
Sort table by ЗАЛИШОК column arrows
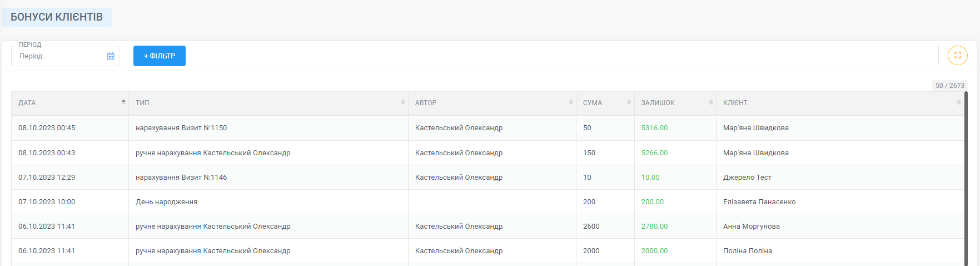711,102
